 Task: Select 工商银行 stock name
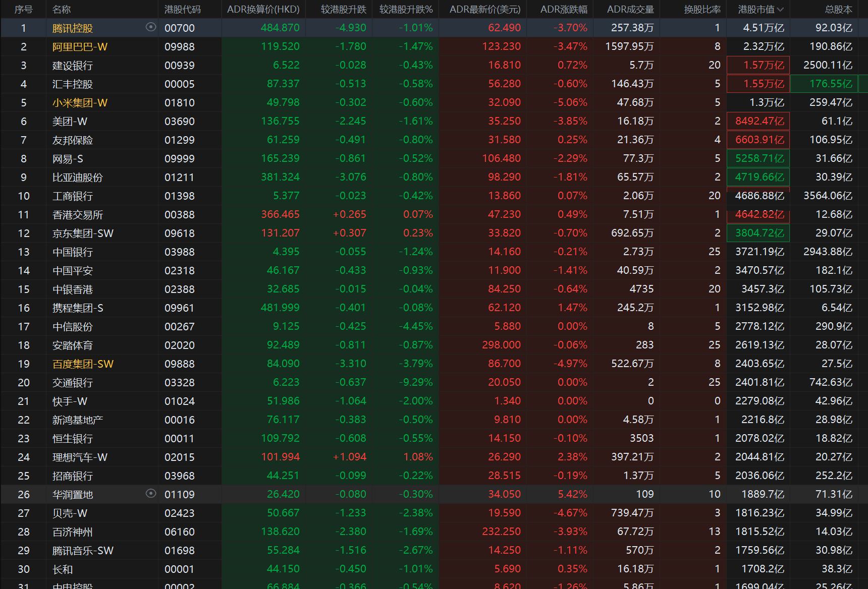(x=73, y=196)
